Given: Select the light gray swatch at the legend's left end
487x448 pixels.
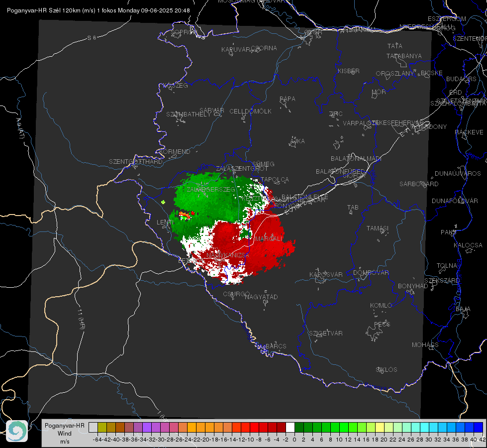Looking at the screenshot, I should coord(93,427).
